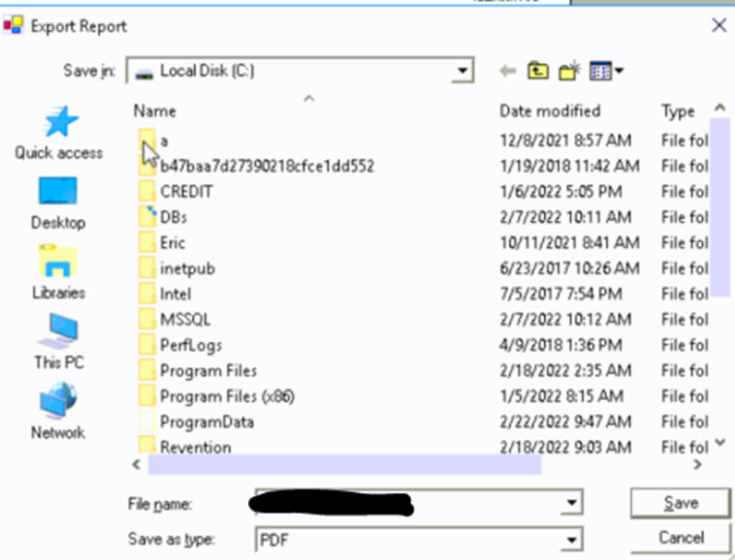
Task: Click the horizontal scrollbar right arrow
Action: pos(697,464)
